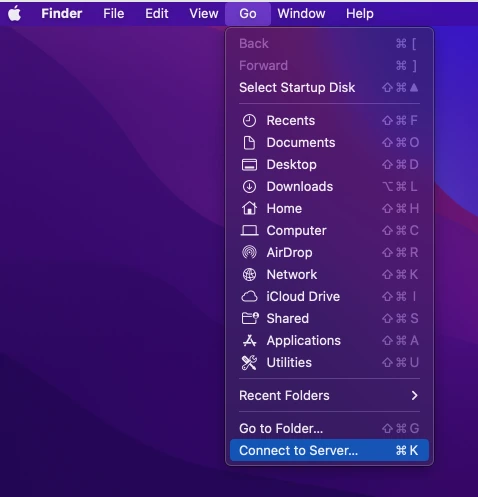The image size is (478, 497).
Task: Choose Select Startup Disk
Action: (x=329, y=88)
